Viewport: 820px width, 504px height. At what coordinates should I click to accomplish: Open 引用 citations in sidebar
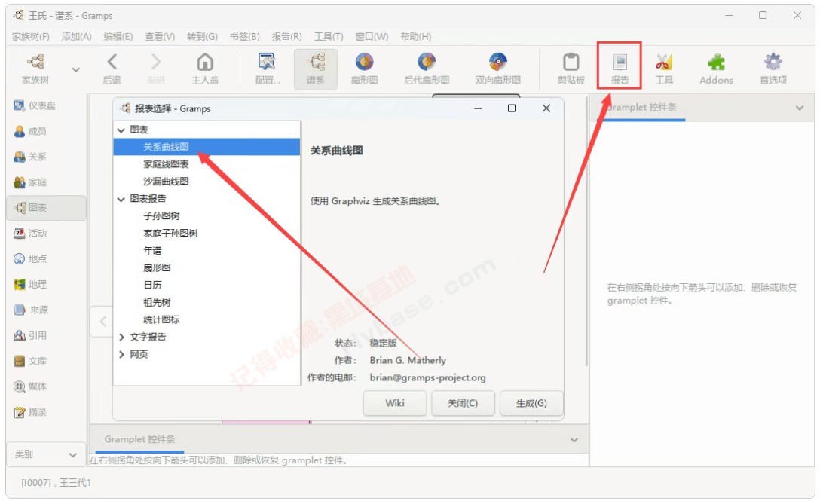point(30,336)
